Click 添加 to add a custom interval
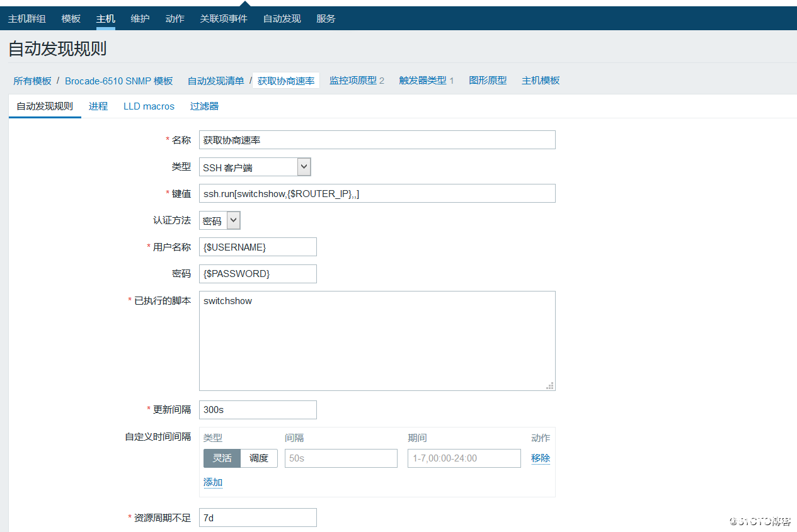 click(212, 482)
